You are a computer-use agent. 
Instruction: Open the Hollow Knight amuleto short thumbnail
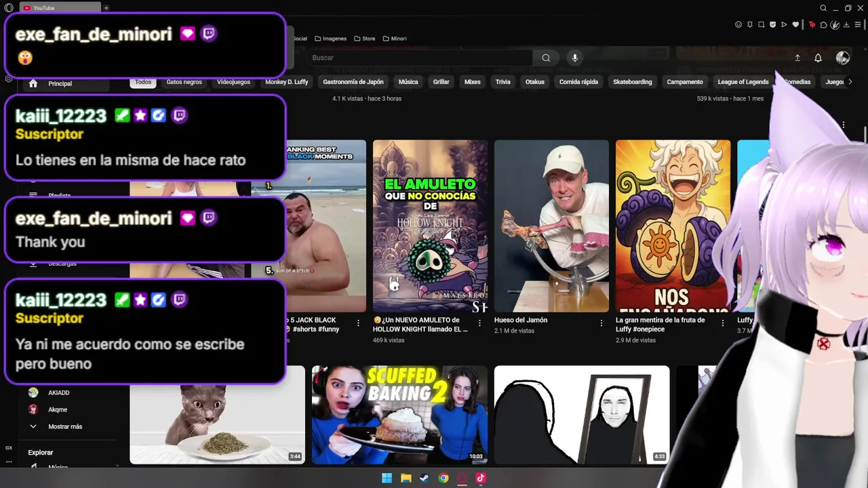(430, 226)
